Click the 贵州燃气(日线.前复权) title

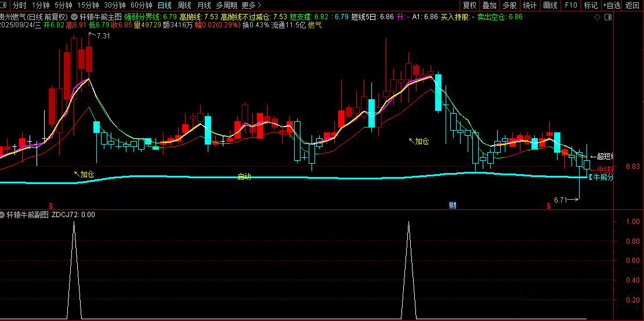[x=34, y=17]
